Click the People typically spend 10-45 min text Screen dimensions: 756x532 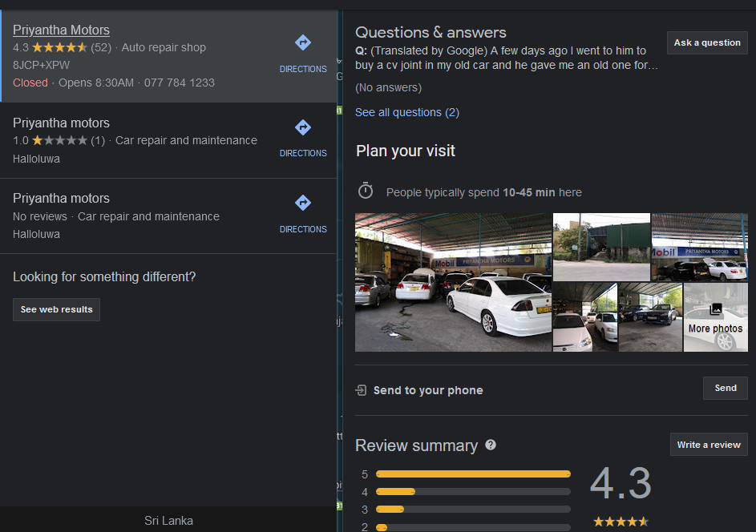coord(484,192)
